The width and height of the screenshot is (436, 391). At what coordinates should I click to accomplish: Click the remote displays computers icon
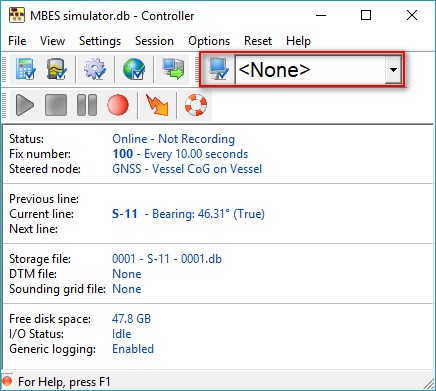173,69
